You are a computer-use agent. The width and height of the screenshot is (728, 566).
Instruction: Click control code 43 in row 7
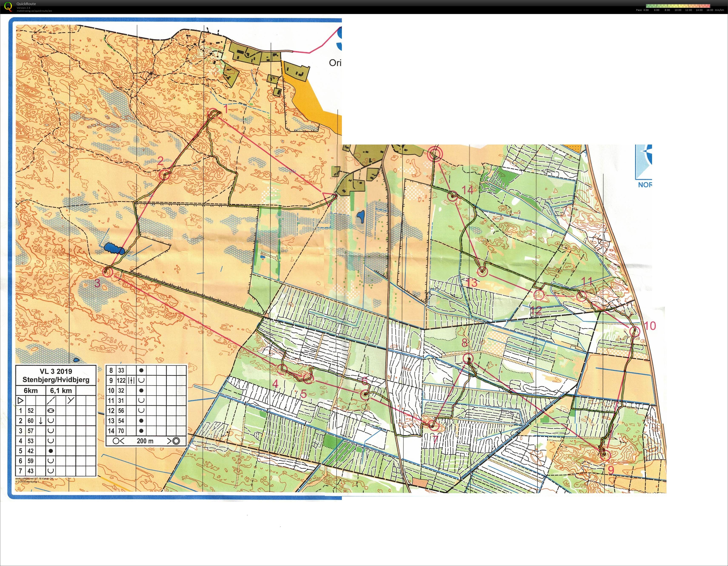pos(30,471)
